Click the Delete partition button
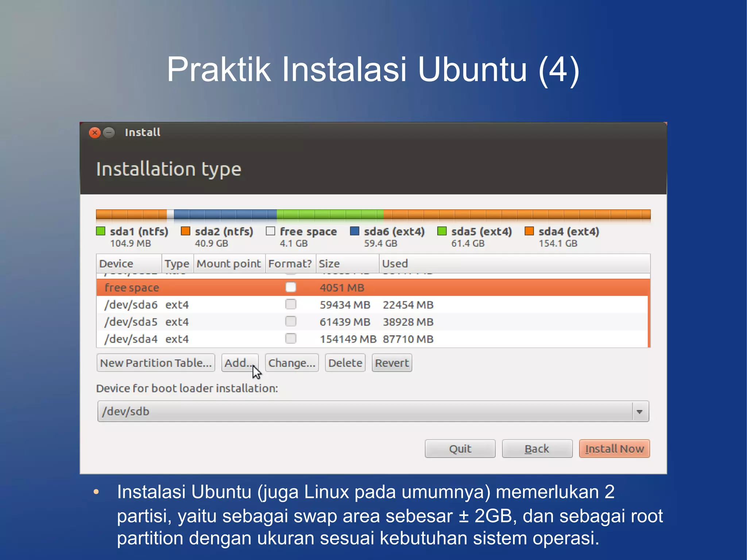 point(345,363)
